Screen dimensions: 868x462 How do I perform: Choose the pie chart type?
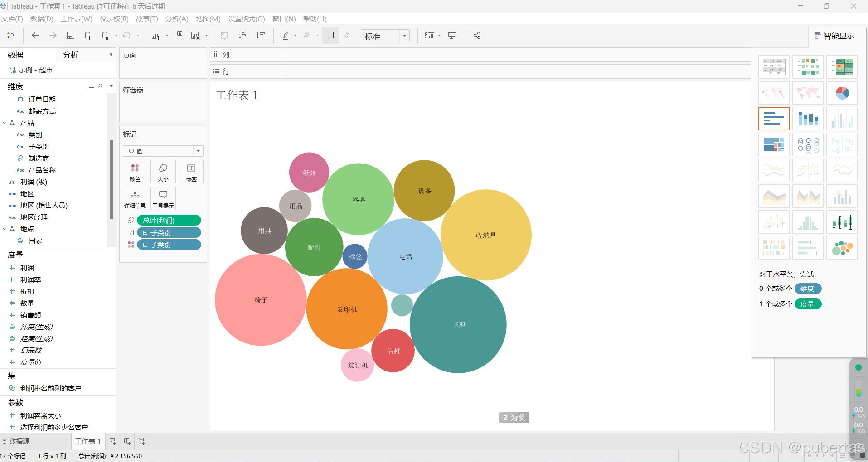point(842,93)
